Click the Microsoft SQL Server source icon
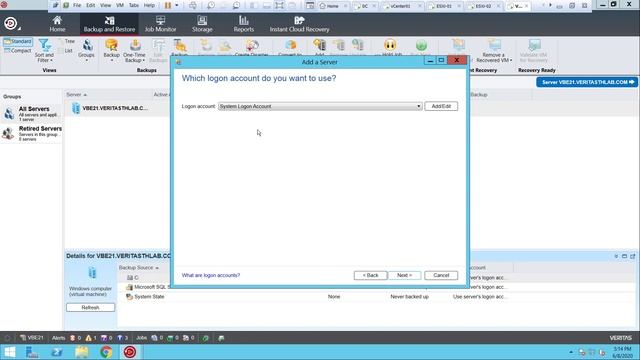 (x=129, y=287)
